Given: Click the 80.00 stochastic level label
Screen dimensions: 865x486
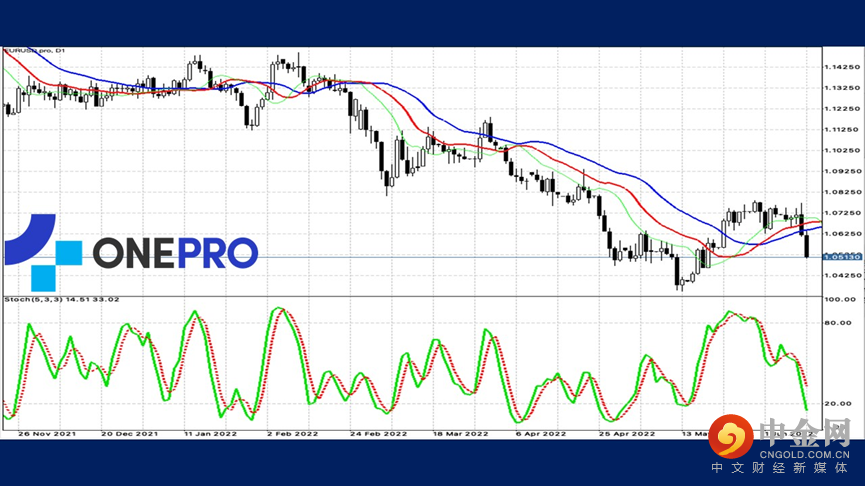Looking at the screenshot, I should pyautogui.click(x=837, y=323).
